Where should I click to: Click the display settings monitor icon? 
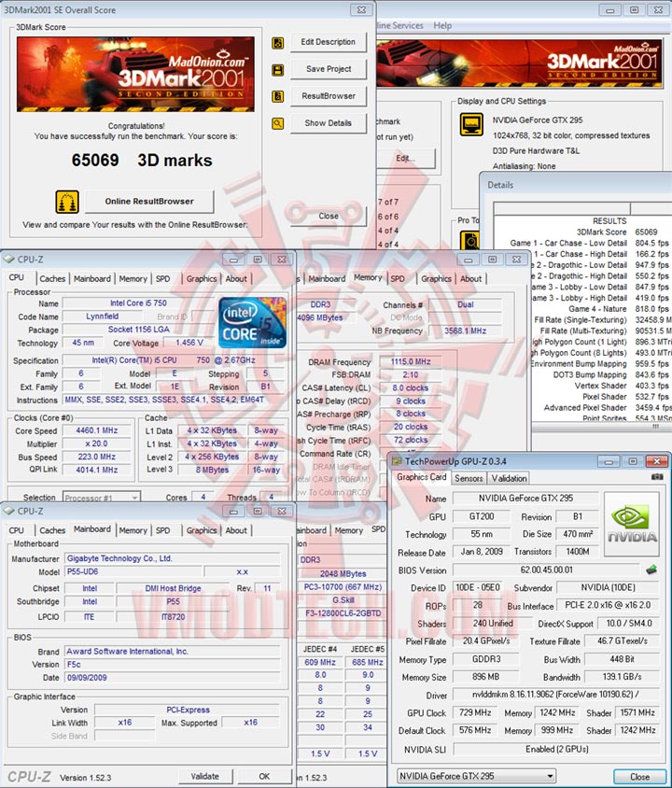[x=471, y=124]
